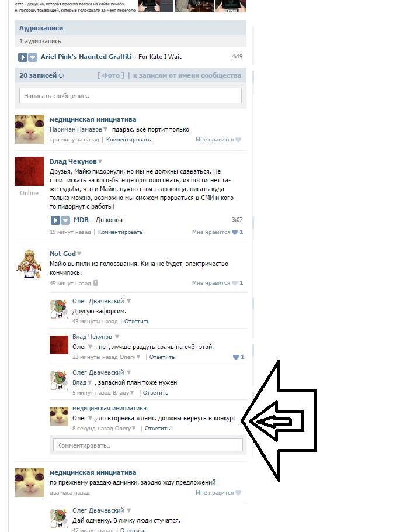Open the Фото filter in the wall header
The image size is (393, 532).
[111, 75]
